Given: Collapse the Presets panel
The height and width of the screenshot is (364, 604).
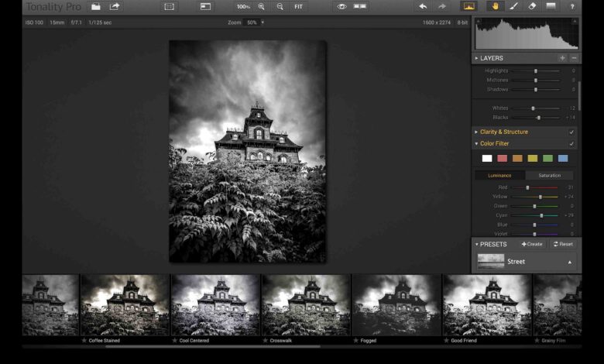Looking at the screenshot, I should [x=476, y=244].
